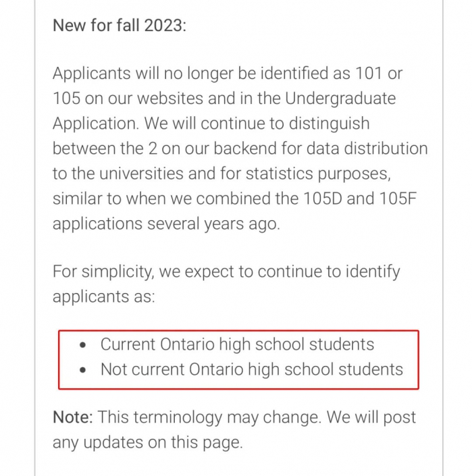
Task: Click the bold "Note:" label
Action: [73, 417]
